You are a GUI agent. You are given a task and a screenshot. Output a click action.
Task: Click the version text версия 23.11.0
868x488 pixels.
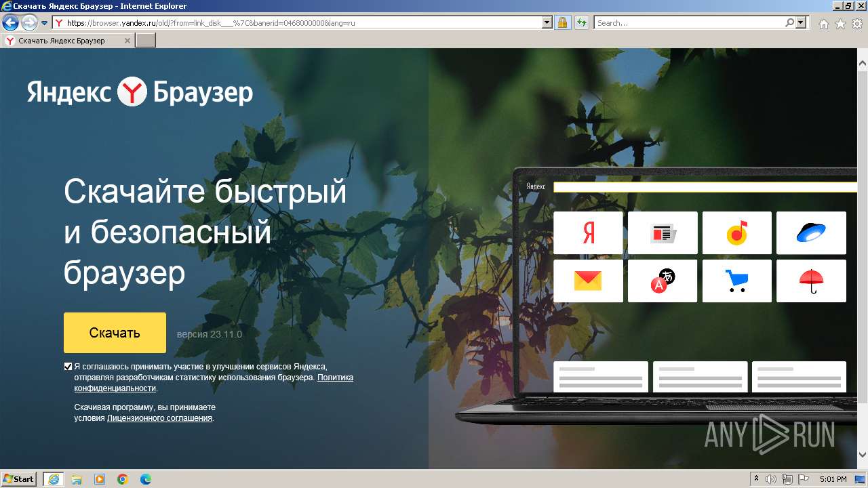209,334
